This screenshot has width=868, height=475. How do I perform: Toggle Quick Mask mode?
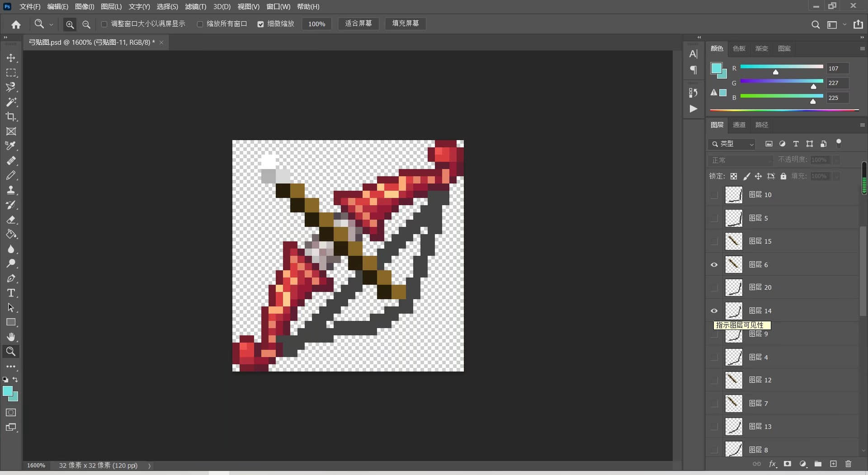pyautogui.click(x=11, y=413)
